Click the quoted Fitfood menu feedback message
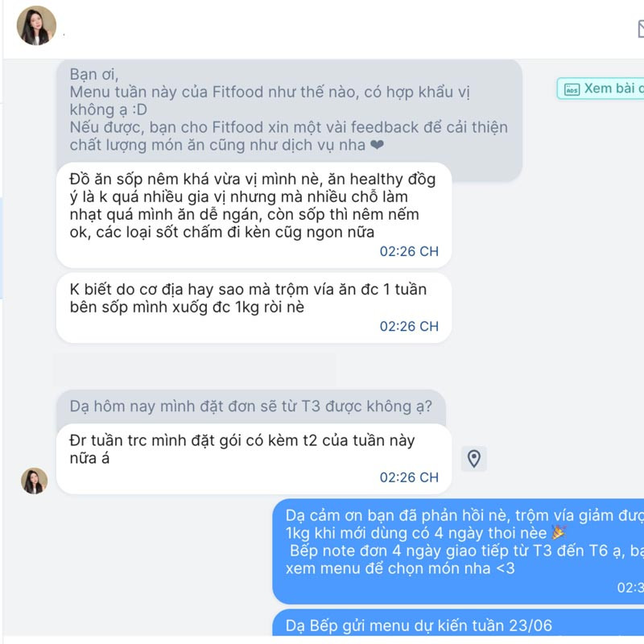The width and height of the screenshot is (644, 644). pyautogui.click(x=289, y=111)
